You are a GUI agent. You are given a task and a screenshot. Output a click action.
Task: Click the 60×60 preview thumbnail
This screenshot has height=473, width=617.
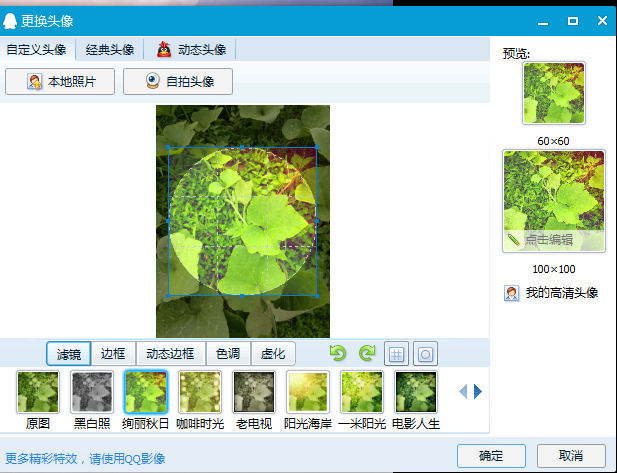554,93
